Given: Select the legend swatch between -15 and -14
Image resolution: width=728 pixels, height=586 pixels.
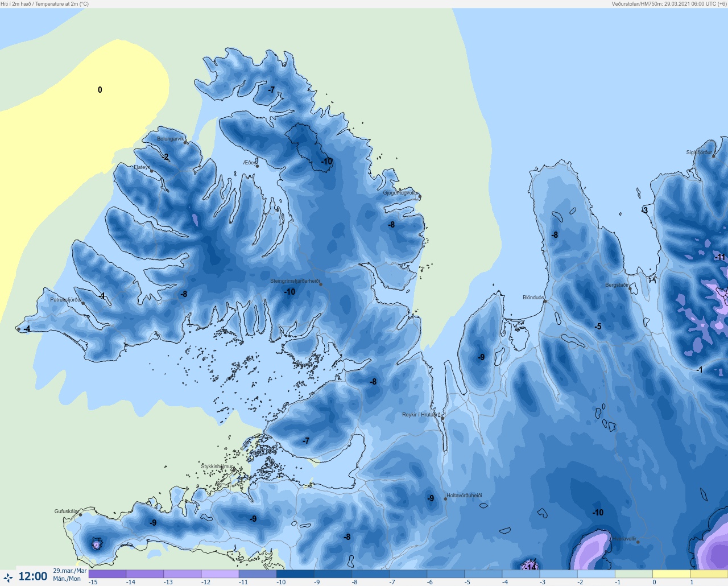Looking at the screenshot, I should pos(107,574).
